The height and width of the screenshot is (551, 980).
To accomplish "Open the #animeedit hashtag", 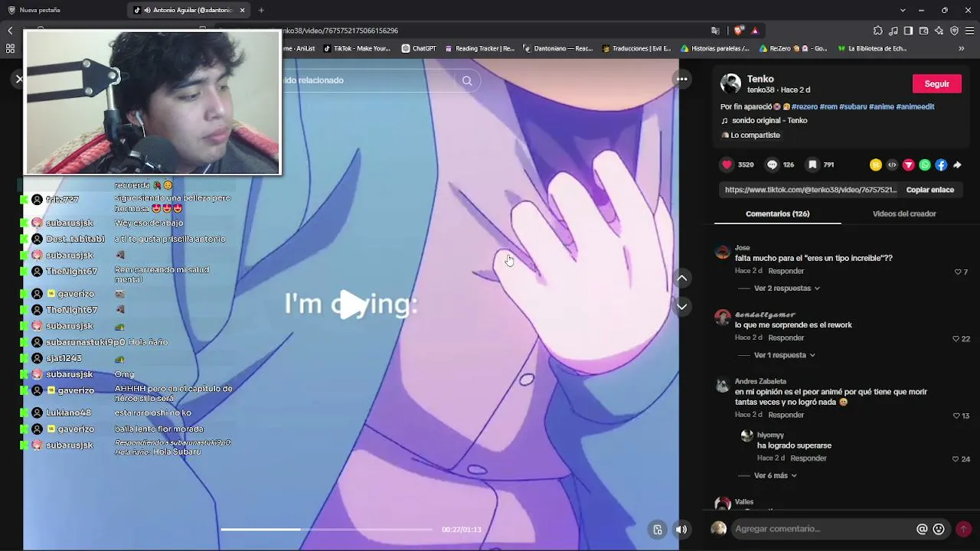I will [x=915, y=107].
